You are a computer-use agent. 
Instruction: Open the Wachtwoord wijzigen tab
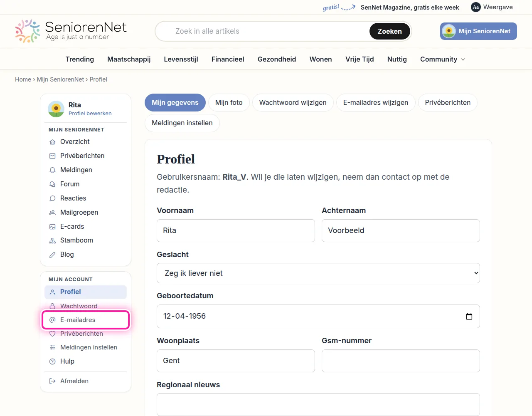click(x=293, y=103)
